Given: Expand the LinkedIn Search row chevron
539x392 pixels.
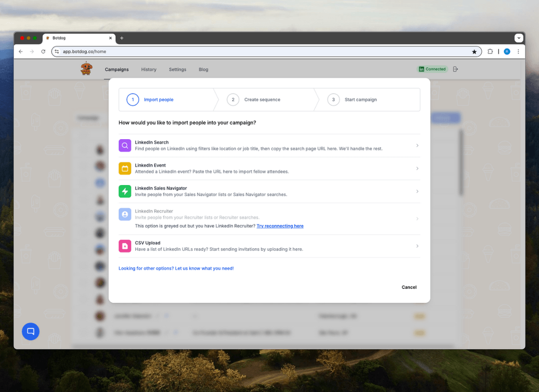Looking at the screenshot, I should (417, 145).
